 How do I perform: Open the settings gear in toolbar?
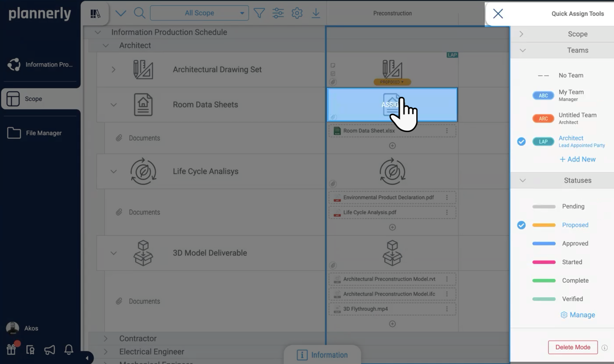297,13
